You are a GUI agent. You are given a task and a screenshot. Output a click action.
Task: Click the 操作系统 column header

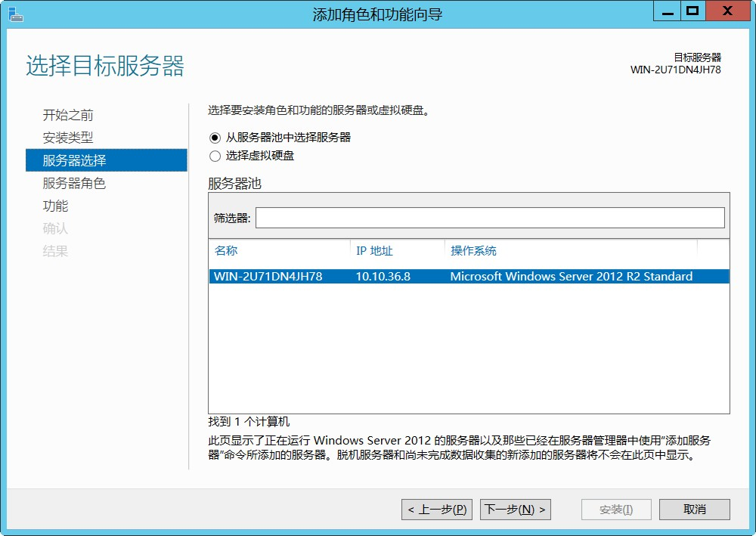point(473,251)
